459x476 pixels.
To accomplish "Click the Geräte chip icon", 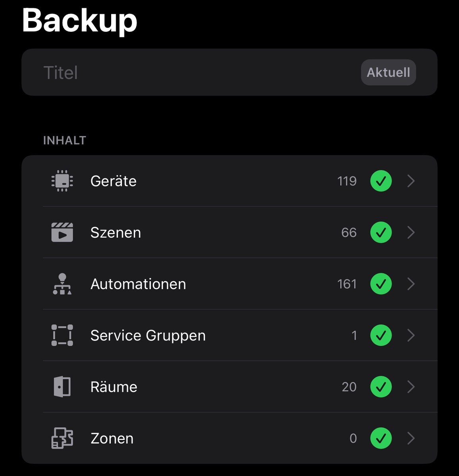I will (x=62, y=181).
